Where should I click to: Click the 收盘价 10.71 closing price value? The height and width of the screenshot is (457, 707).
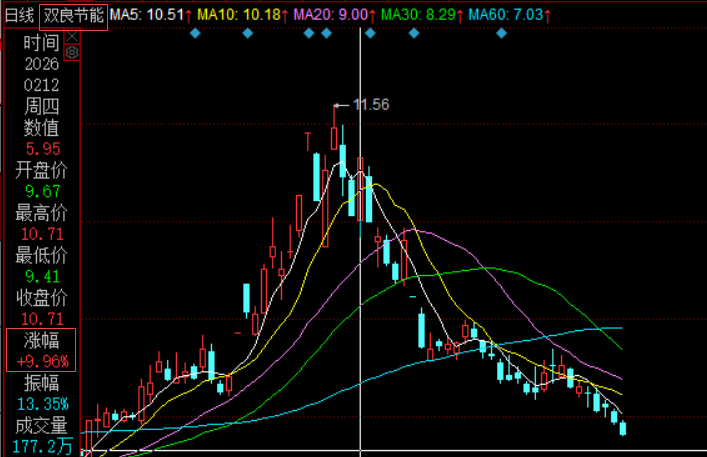[x=42, y=319]
